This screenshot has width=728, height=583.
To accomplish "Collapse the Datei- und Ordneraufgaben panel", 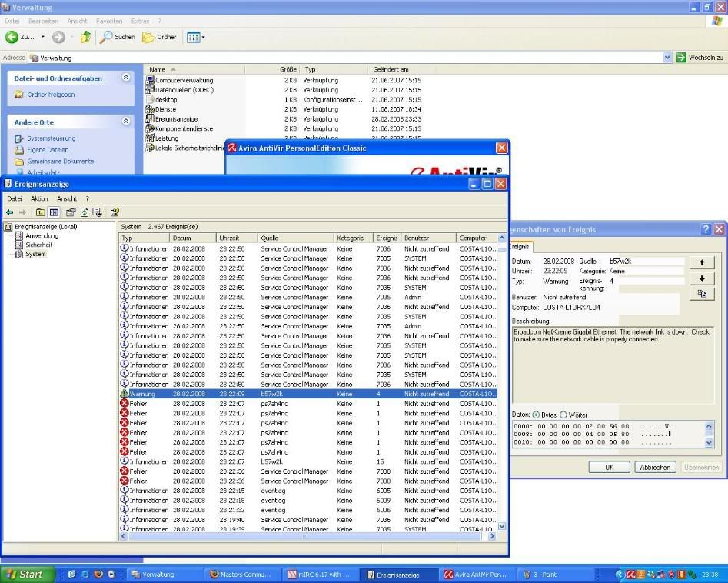I will 126,78.
